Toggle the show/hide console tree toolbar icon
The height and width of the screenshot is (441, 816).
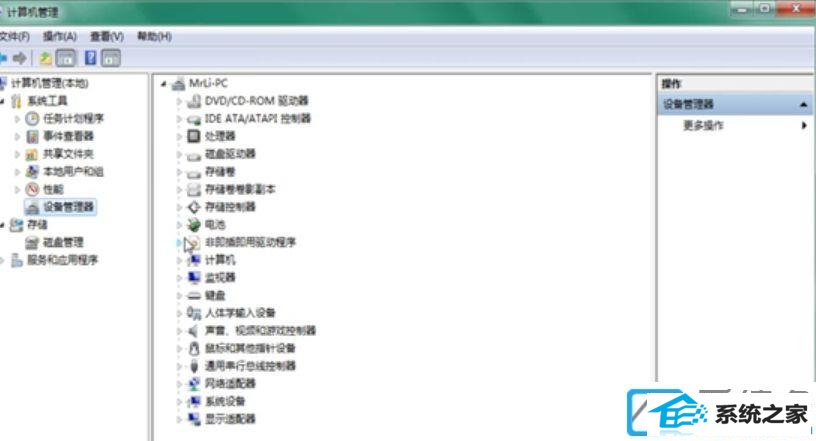click(66, 58)
